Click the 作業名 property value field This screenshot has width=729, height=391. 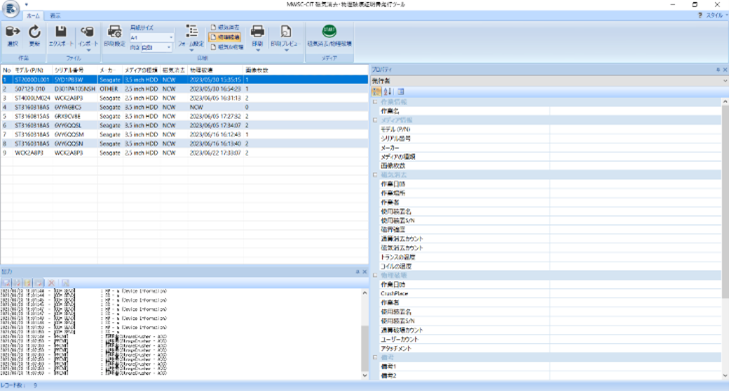[635, 111]
